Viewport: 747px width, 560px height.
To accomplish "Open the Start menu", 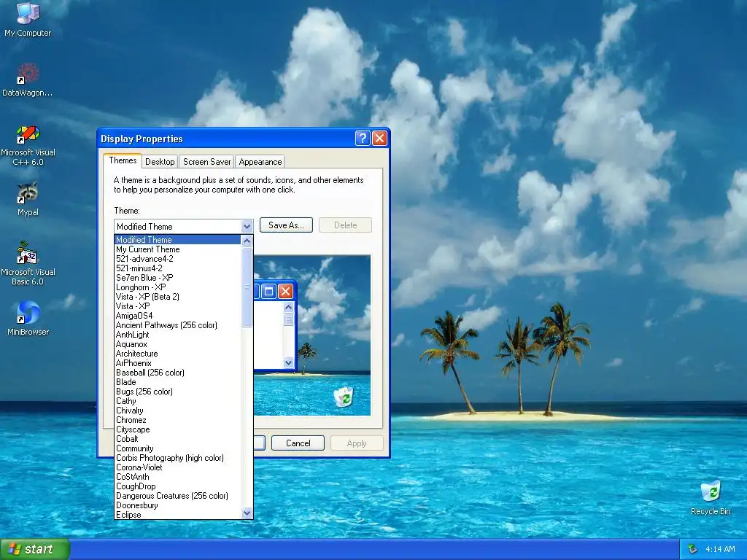I will coord(35,549).
